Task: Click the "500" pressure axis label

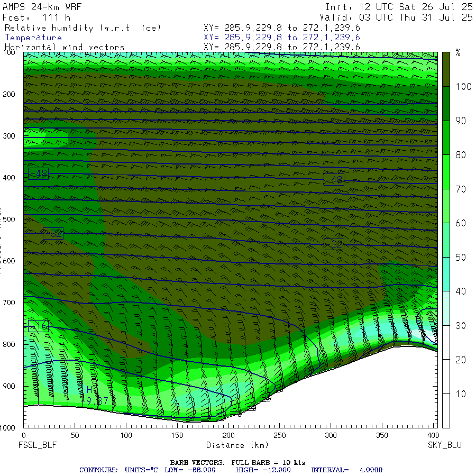Action: tap(9, 219)
